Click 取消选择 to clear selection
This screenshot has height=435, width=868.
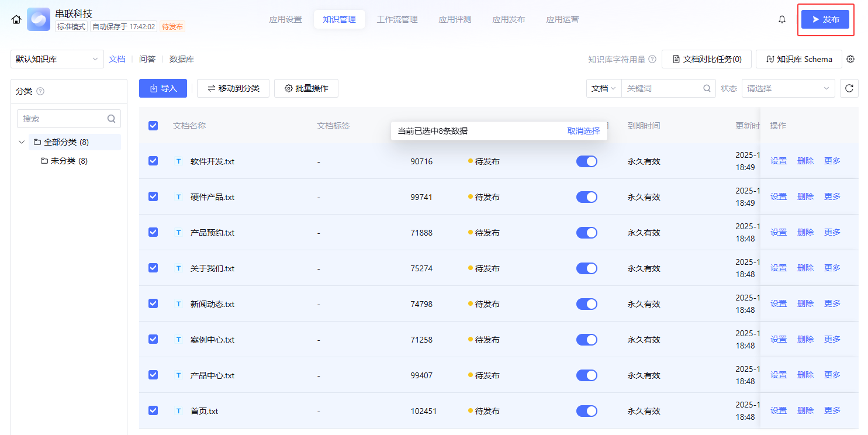(583, 131)
